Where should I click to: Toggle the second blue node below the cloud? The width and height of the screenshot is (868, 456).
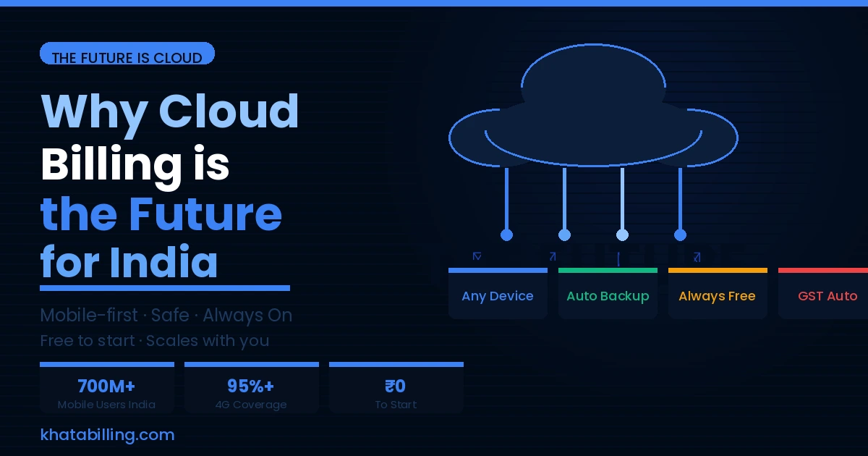click(x=564, y=235)
